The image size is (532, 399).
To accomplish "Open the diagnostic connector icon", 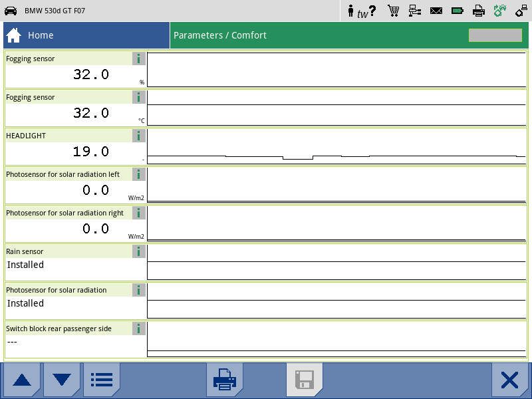I will click(521, 11).
